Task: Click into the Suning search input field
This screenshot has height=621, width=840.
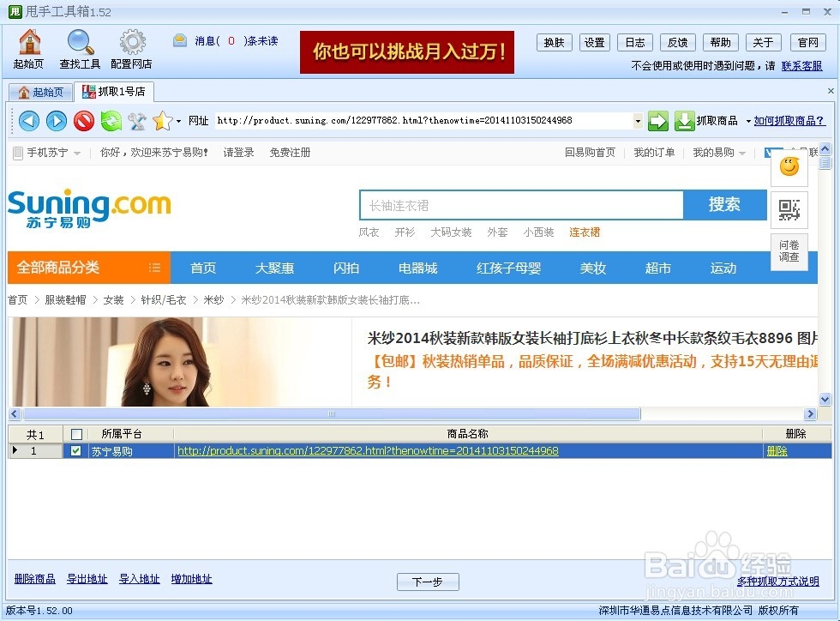Action: pos(521,205)
